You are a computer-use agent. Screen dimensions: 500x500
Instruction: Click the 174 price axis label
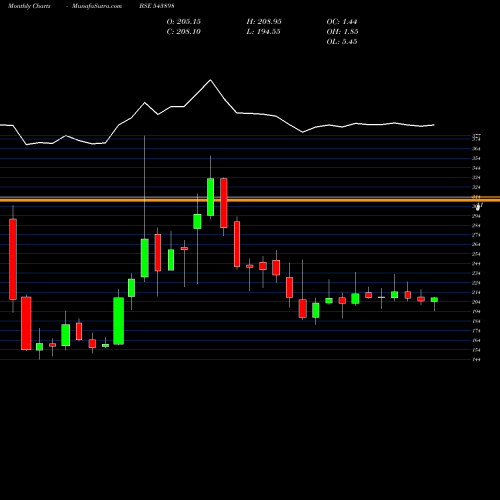click(476, 331)
